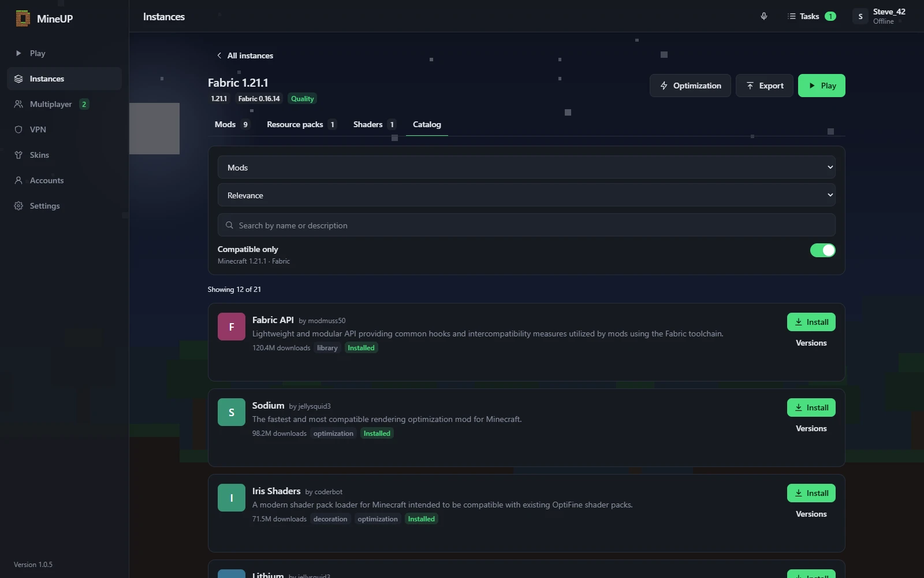
Task: Click the library tag on Fabric API
Action: coord(327,348)
